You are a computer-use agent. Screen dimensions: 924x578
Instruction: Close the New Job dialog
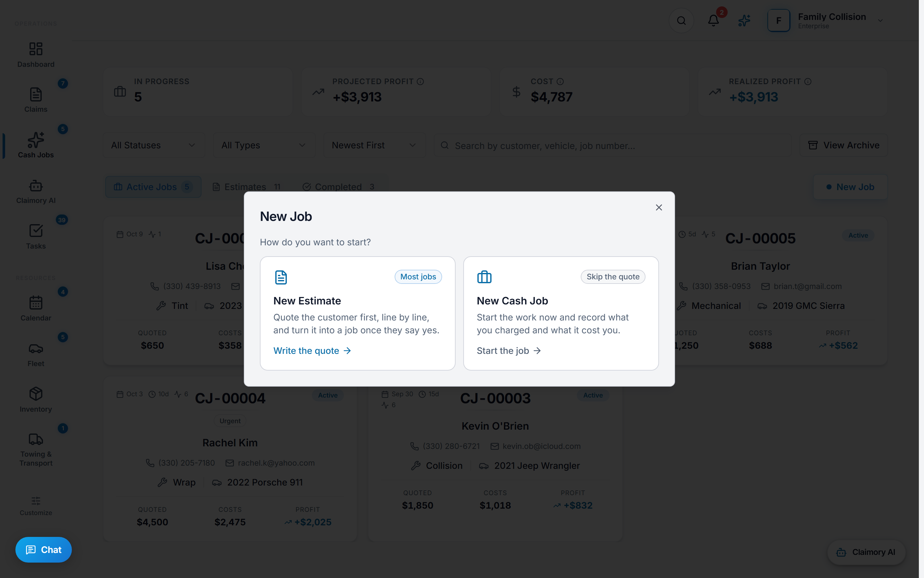(x=659, y=207)
